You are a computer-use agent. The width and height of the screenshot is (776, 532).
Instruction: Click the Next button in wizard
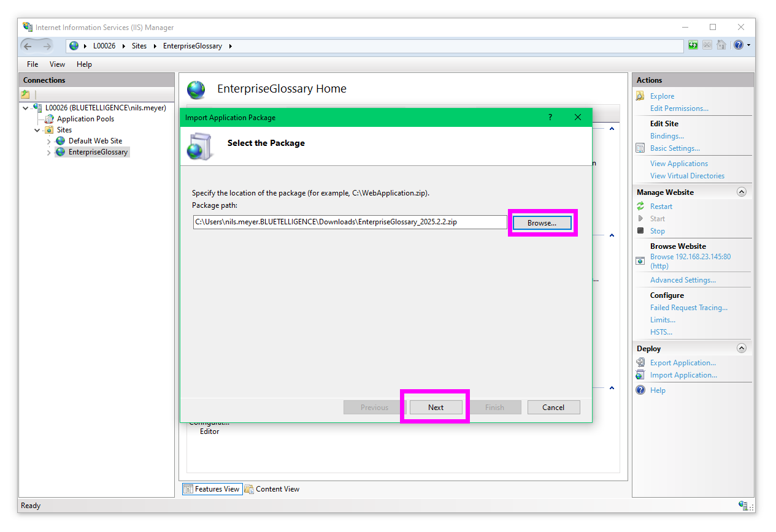point(436,408)
